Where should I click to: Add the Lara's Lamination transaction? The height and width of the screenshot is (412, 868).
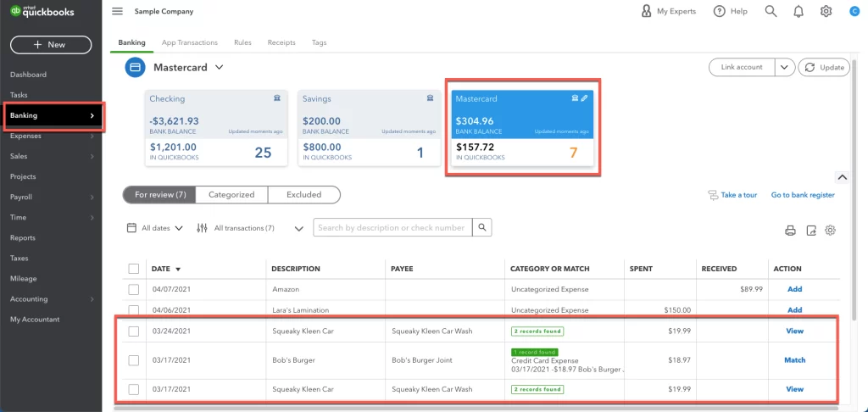point(794,310)
